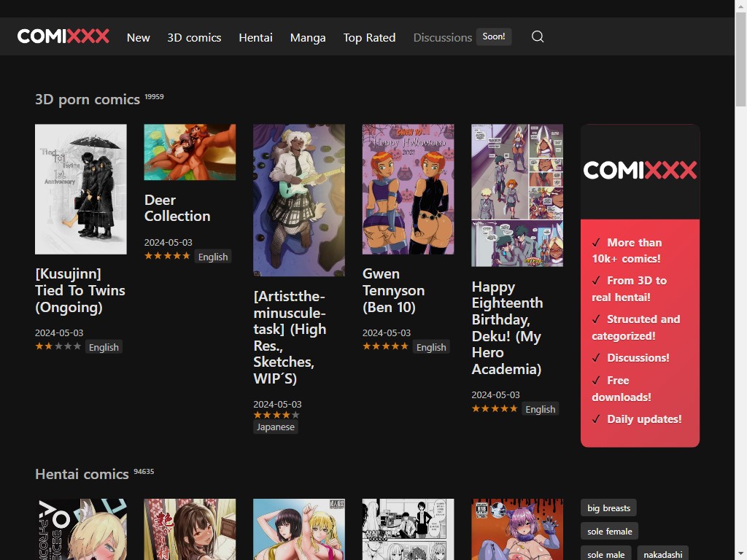The width and height of the screenshot is (747, 560).
Task: Click the search magnifier icon in the header
Action: pyautogui.click(x=538, y=36)
